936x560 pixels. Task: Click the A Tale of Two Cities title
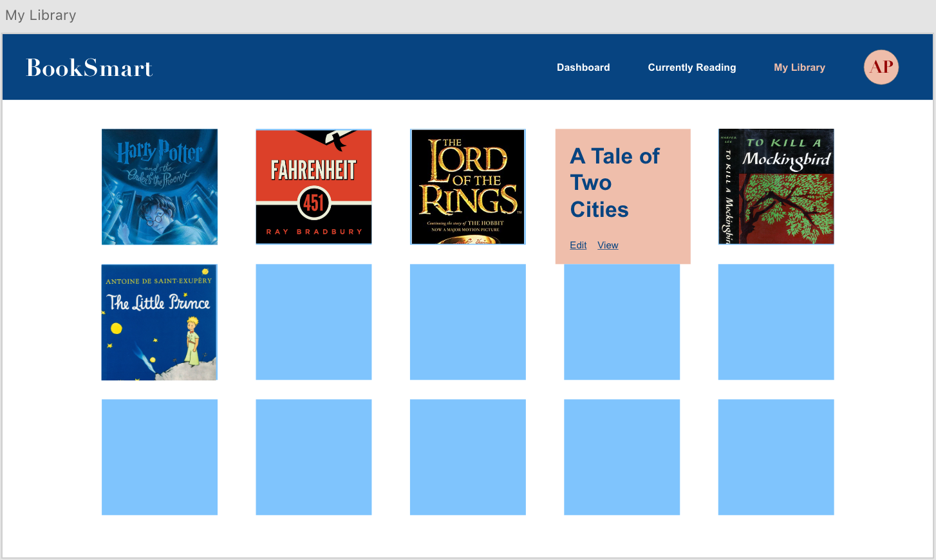[x=615, y=183]
